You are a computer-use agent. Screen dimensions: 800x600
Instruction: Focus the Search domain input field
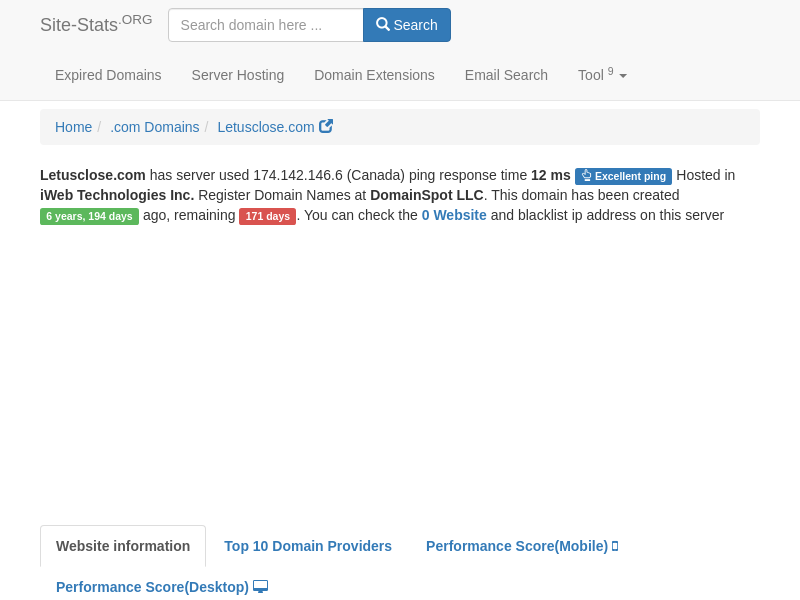click(266, 25)
